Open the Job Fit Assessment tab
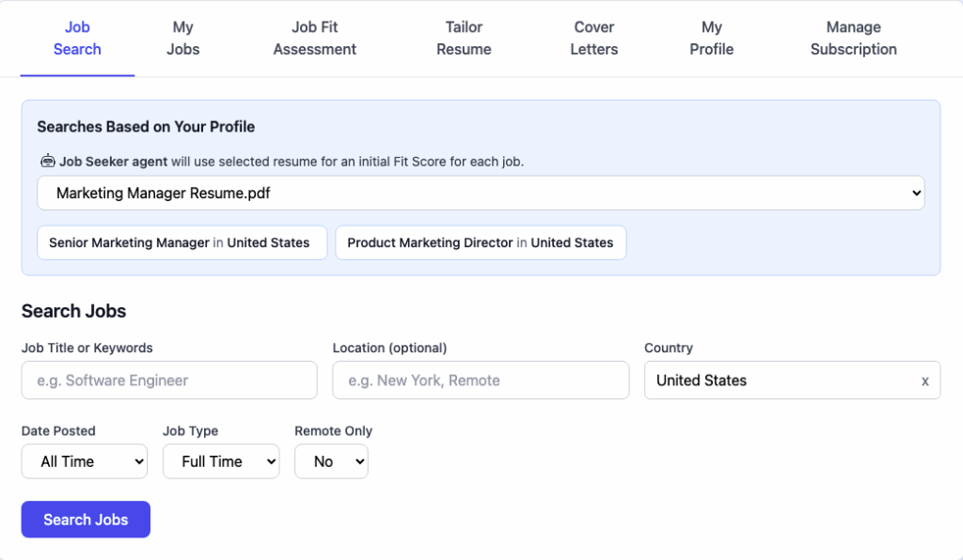This screenshot has height=560, width=963. click(x=314, y=38)
